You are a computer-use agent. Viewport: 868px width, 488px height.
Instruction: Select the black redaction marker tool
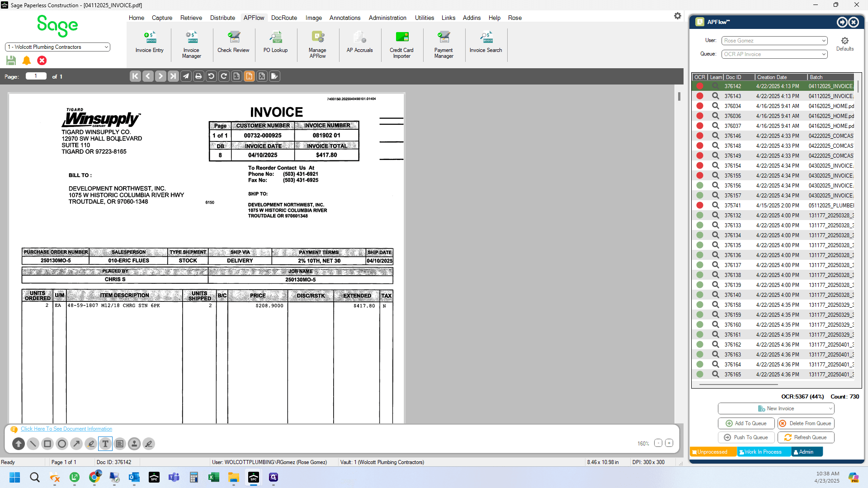pyautogui.click(x=149, y=444)
